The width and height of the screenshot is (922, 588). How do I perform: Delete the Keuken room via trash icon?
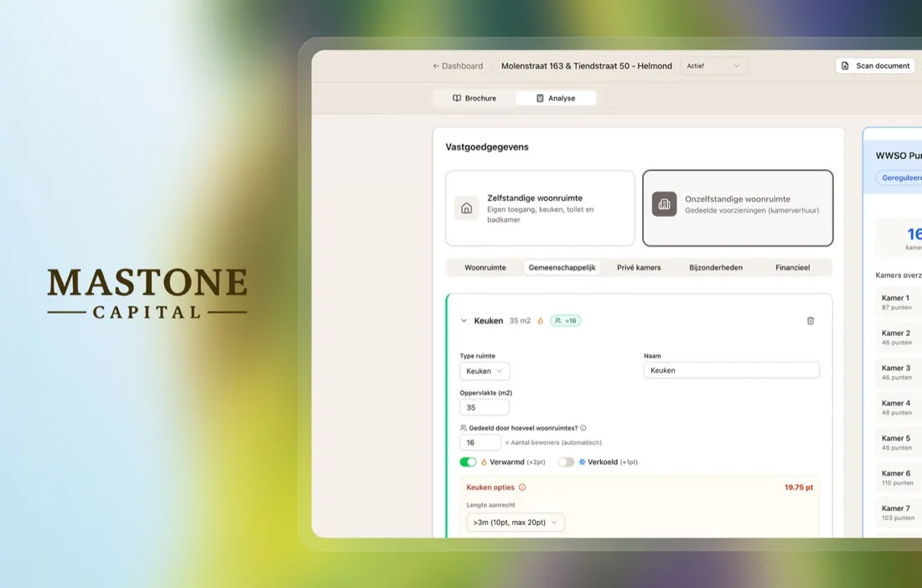coord(811,321)
